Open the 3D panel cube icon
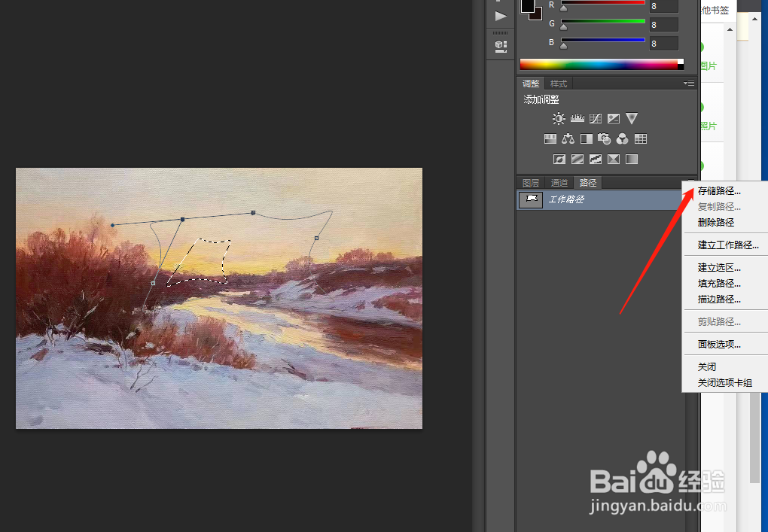 point(501,47)
